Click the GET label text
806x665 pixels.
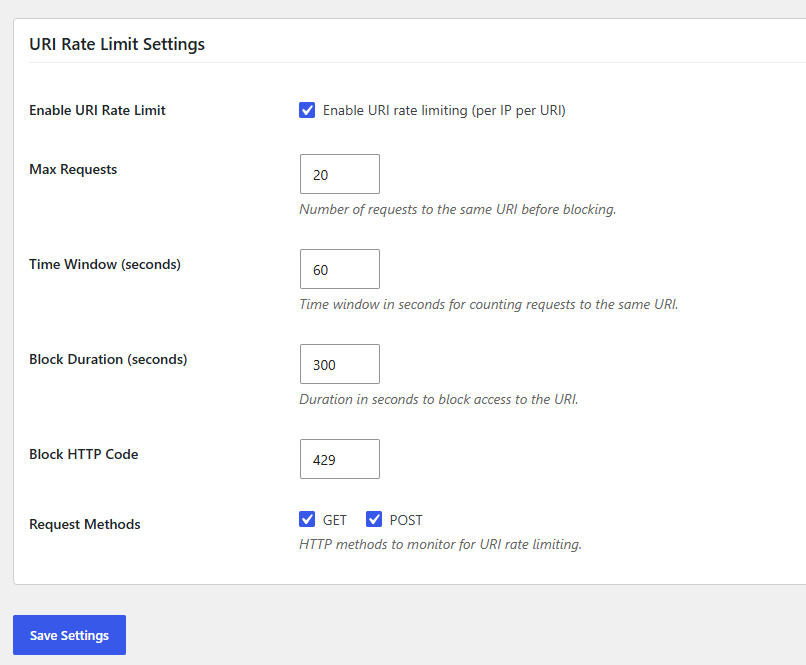click(335, 520)
